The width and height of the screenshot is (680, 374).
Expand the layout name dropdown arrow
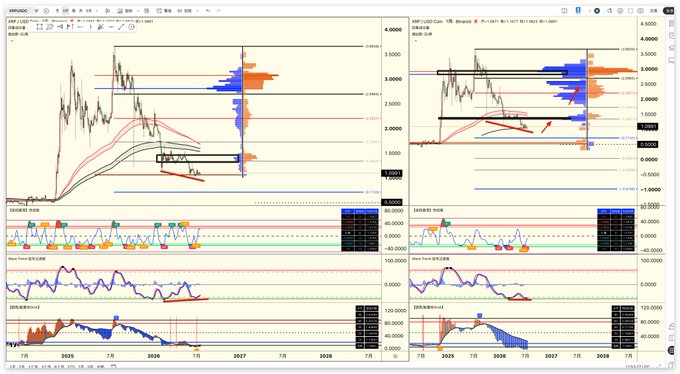click(x=590, y=11)
